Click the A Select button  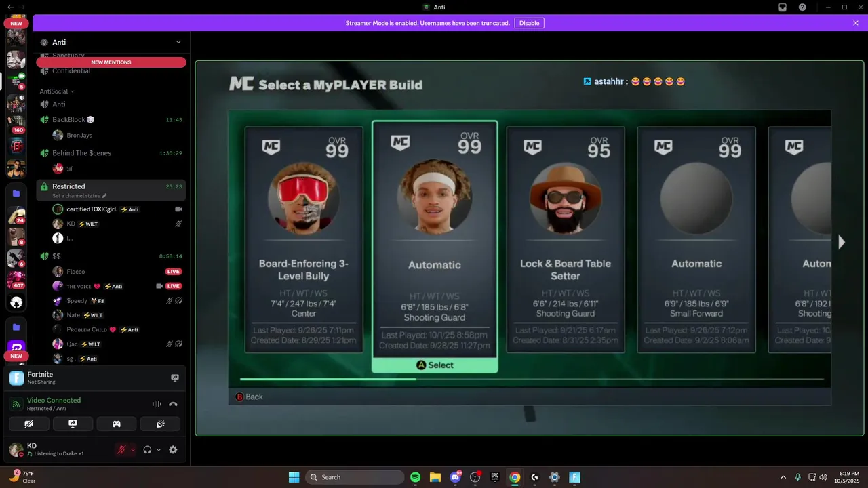[435, 365]
